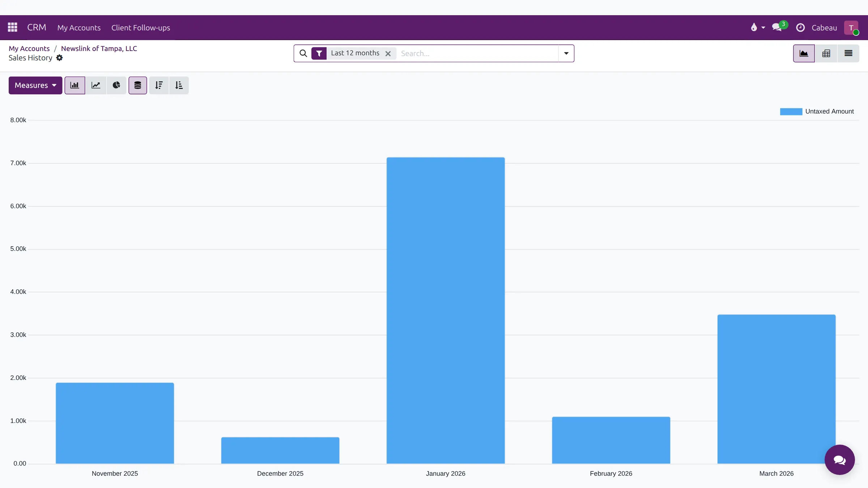The height and width of the screenshot is (488, 868).
Task: Open the Measures dropdown
Action: (35, 85)
